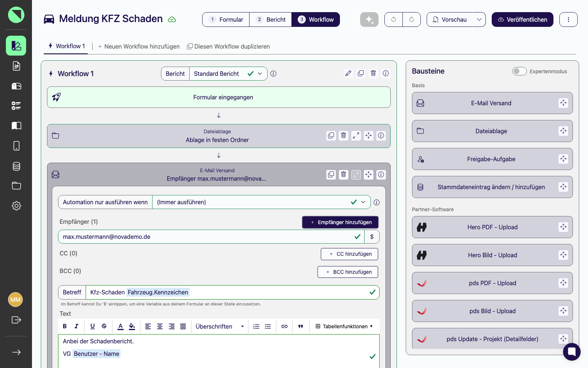Open the database sidebar icon
Image resolution: width=588 pixels, height=368 pixels.
pos(16,166)
